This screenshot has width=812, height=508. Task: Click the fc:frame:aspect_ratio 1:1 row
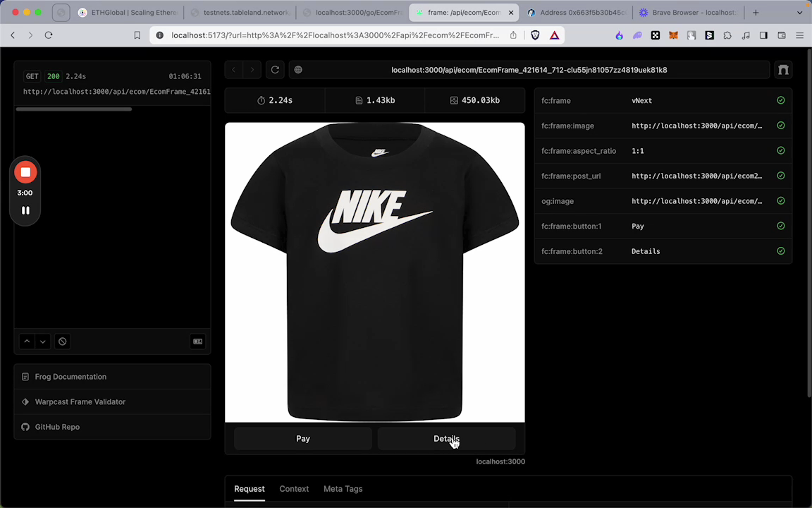(663, 151)
